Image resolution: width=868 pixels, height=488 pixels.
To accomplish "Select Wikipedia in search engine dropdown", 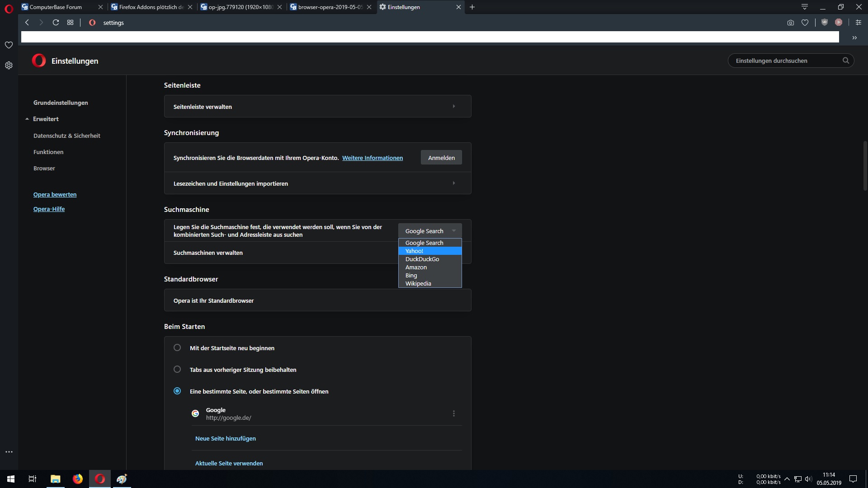I will coord(418,284).
